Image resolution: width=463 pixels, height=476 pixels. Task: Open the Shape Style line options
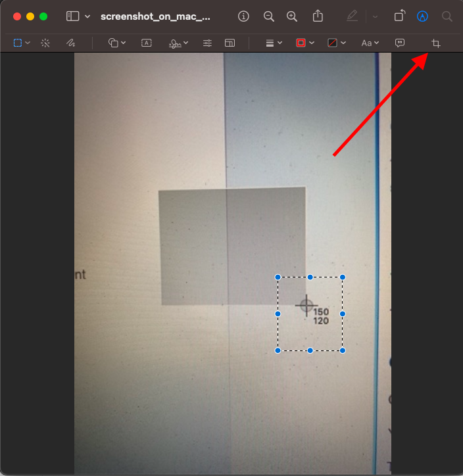[270, 43]
